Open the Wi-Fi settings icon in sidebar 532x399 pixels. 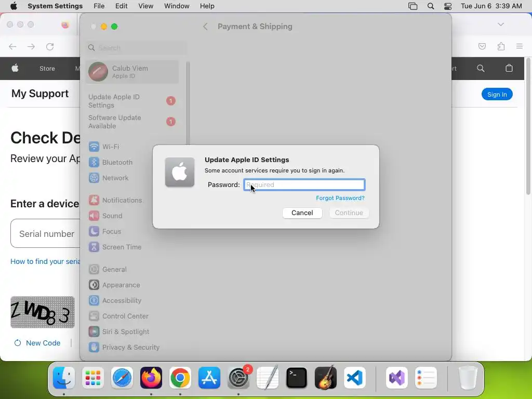94,147
